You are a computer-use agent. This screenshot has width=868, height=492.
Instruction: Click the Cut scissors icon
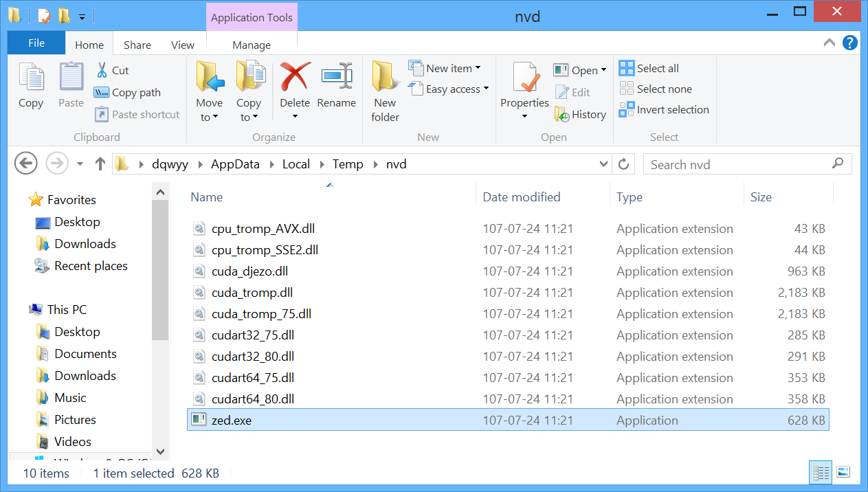[102, 70]
